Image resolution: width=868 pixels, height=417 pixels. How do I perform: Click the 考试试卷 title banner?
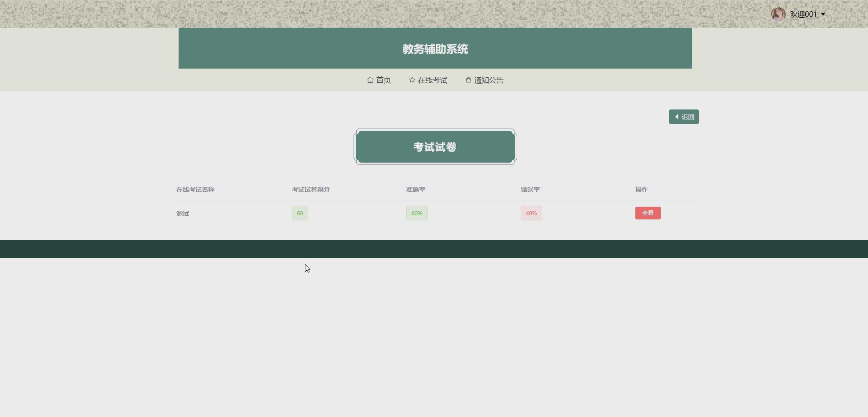click(435, 146)
